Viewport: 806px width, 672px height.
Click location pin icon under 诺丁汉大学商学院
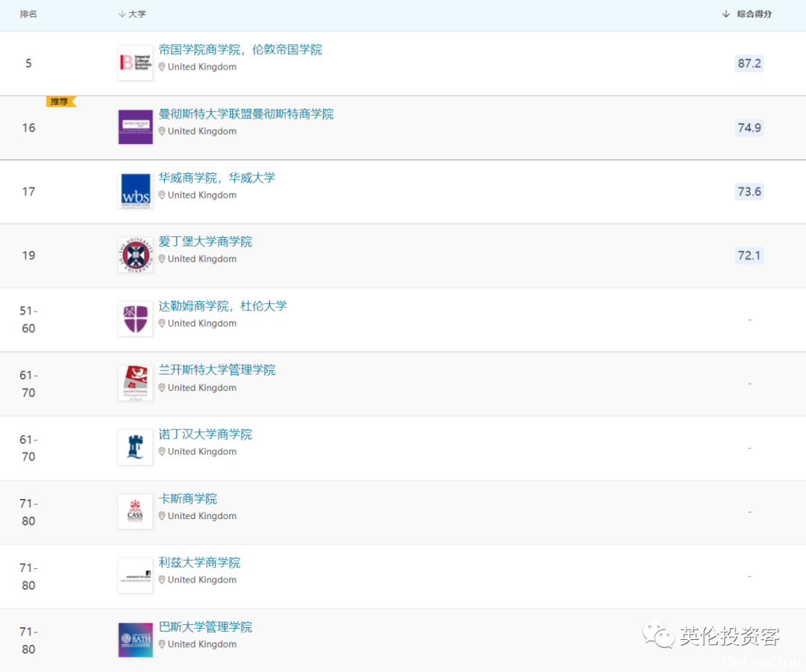pyautogui.click(x=162, y=451)
